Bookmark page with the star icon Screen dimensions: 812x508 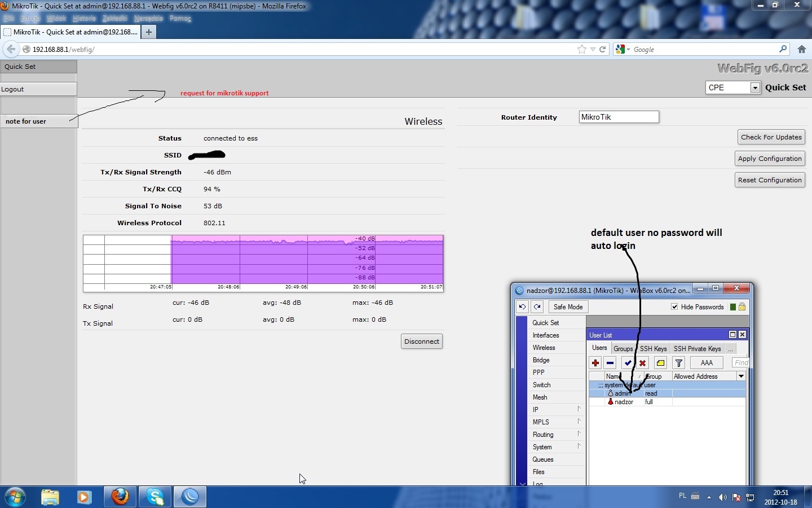tap(582, 50)
